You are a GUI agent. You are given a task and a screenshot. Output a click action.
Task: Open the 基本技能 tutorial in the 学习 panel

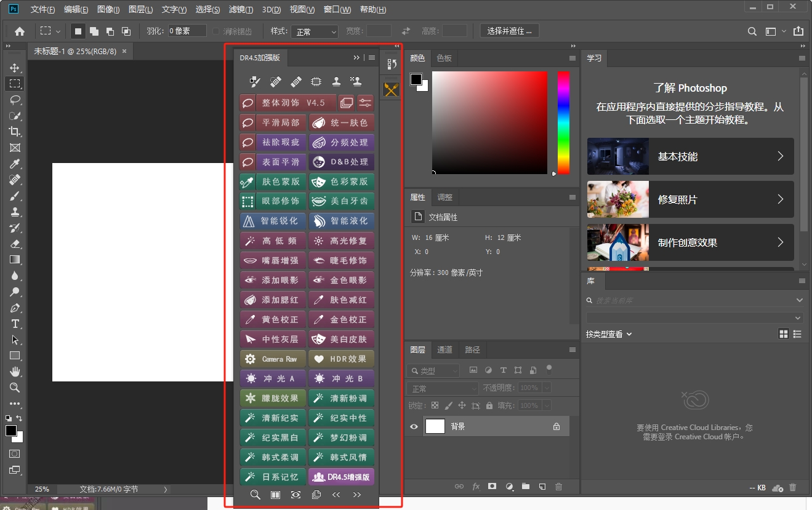(689, 156)
